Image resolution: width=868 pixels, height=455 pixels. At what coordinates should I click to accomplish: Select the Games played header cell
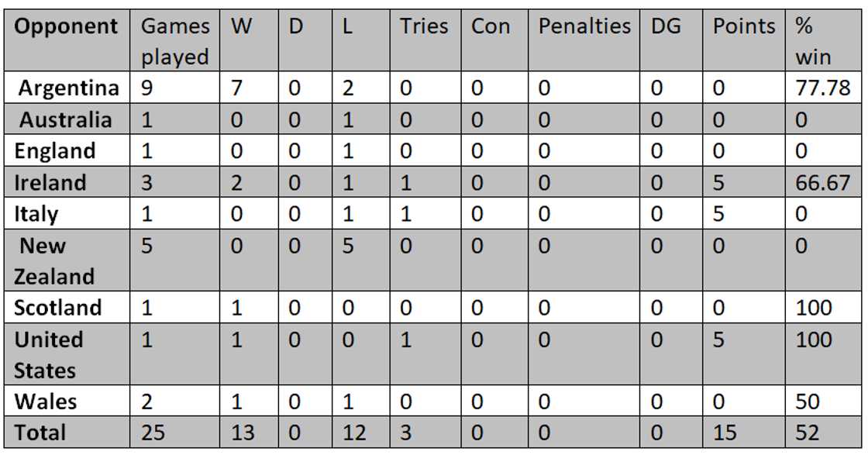(x=175, y=42)
